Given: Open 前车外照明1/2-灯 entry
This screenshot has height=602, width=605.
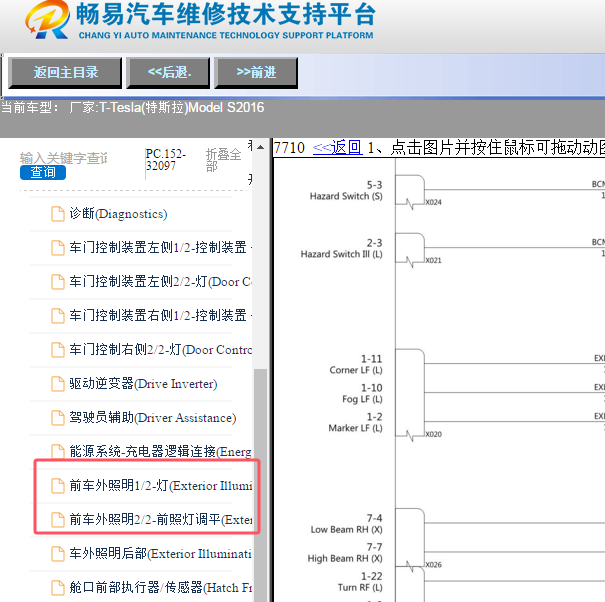Looking at the screenshot, I should point(160,486).
